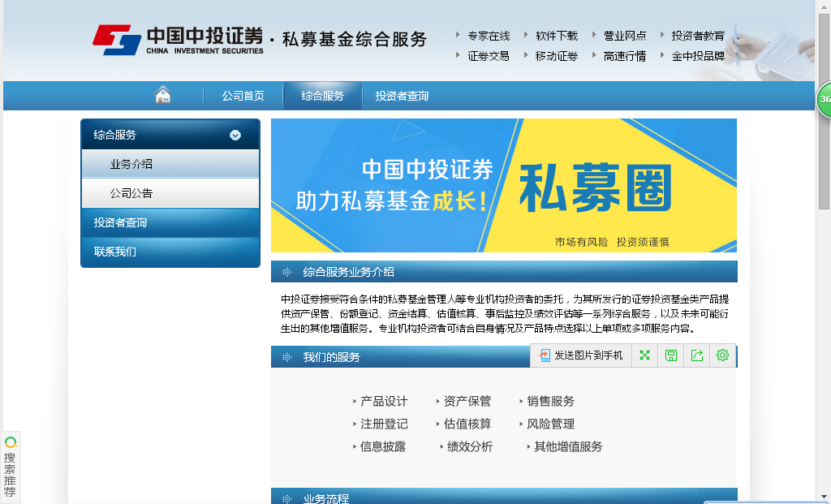Open the 产品设计 service link
The width and height of the screenshot is (831, 504).
(x=384, y=401)
